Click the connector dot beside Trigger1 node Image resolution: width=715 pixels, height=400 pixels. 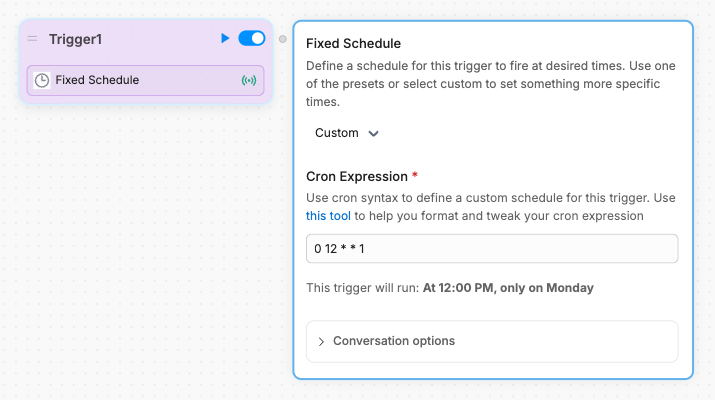[283, 39]
